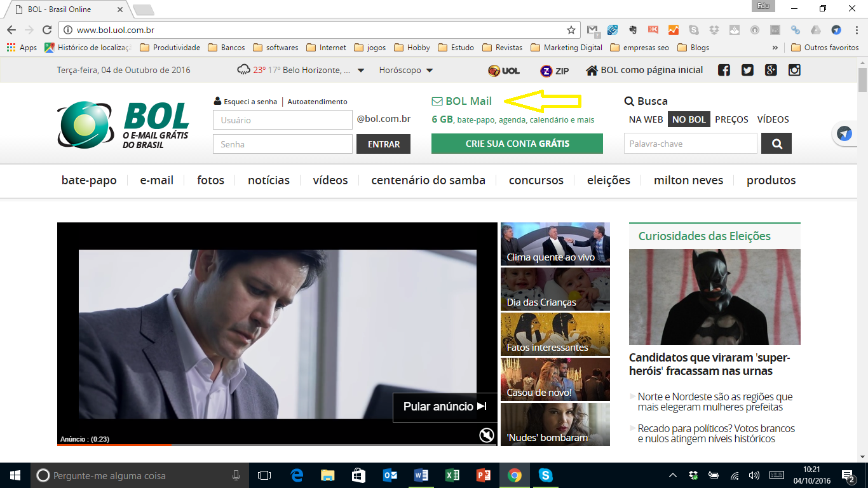Reload the page with the refresh icon
This screenshot has width=868, height=488.
coord(46,30)
